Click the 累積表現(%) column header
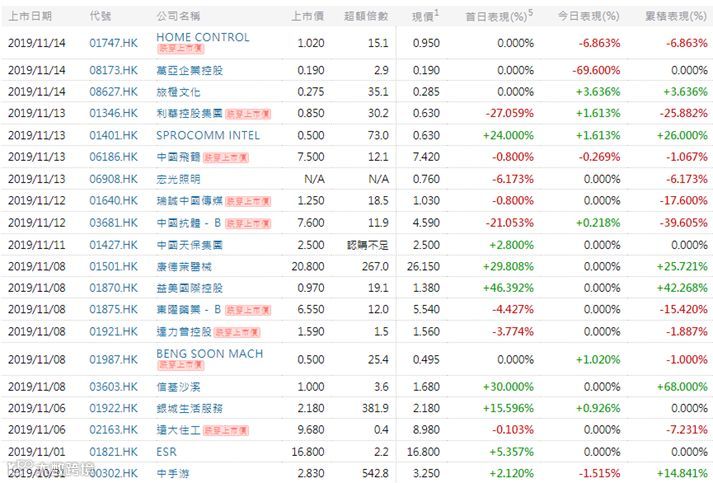 tap(676, 16)
